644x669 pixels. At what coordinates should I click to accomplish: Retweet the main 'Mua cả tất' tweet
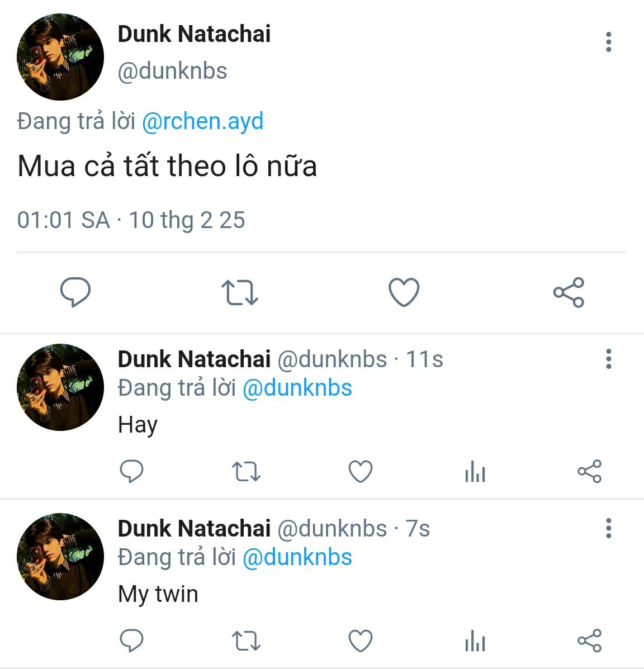(239, 292)
